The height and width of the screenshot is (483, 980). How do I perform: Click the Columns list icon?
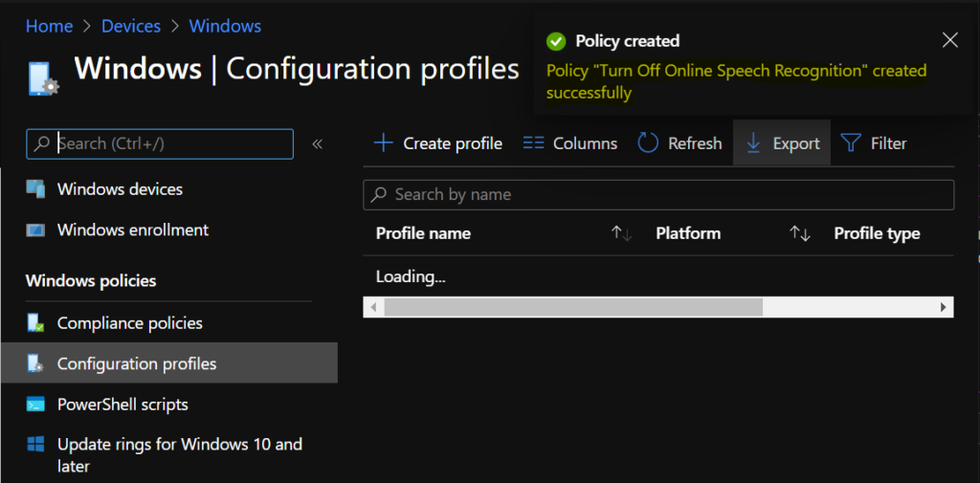point(533,143)
